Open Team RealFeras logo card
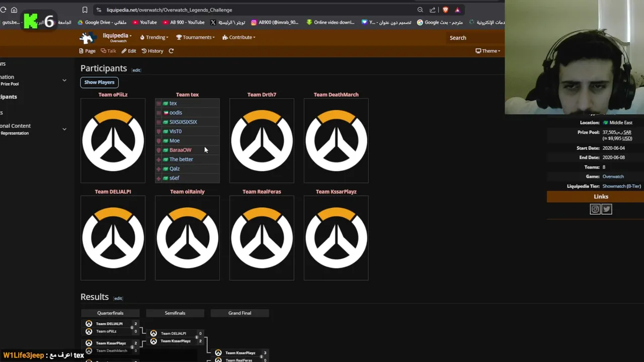 [262, 237]
